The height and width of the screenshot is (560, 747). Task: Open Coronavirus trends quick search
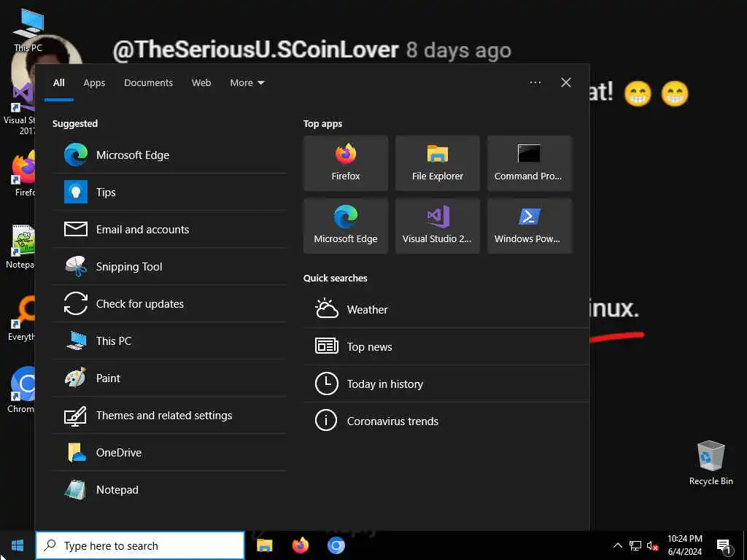[446, 421]
